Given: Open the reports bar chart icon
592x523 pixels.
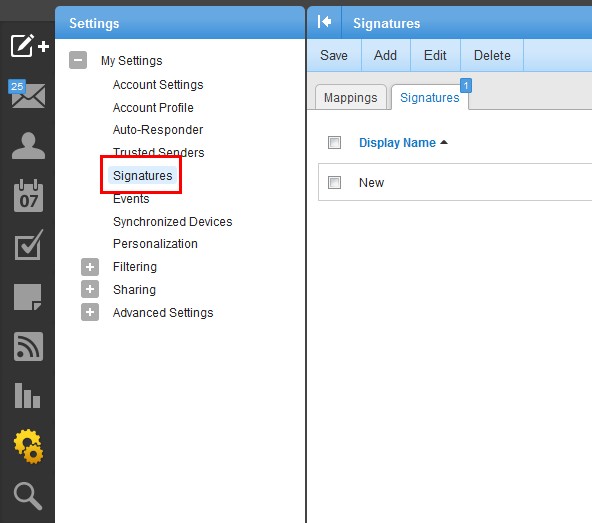Looking at the screenshot, I should point(27,395).
